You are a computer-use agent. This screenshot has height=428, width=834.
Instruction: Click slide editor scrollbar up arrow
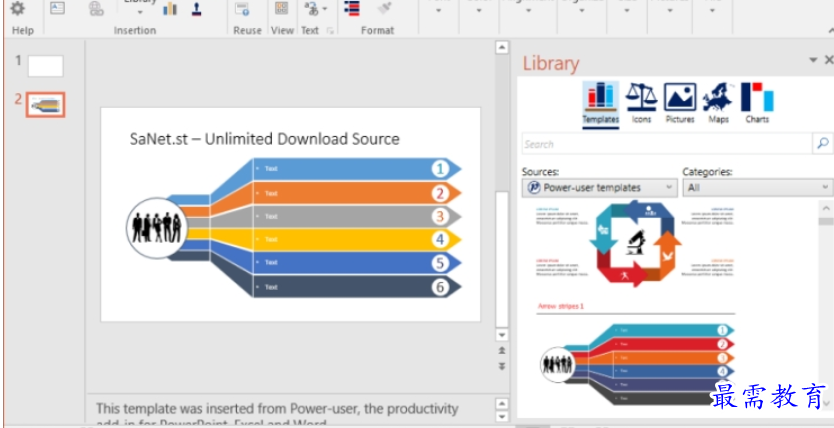click(502, 47)
